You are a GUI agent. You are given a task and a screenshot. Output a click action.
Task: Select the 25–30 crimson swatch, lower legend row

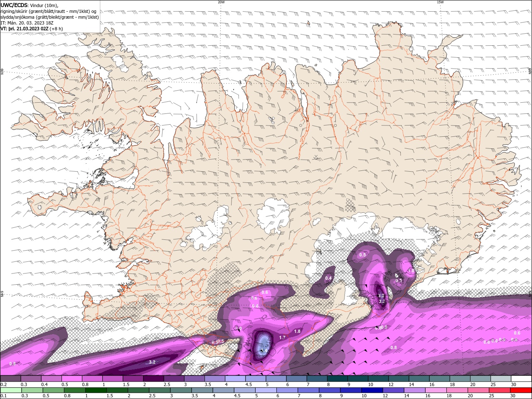click(x=499, y=390)
